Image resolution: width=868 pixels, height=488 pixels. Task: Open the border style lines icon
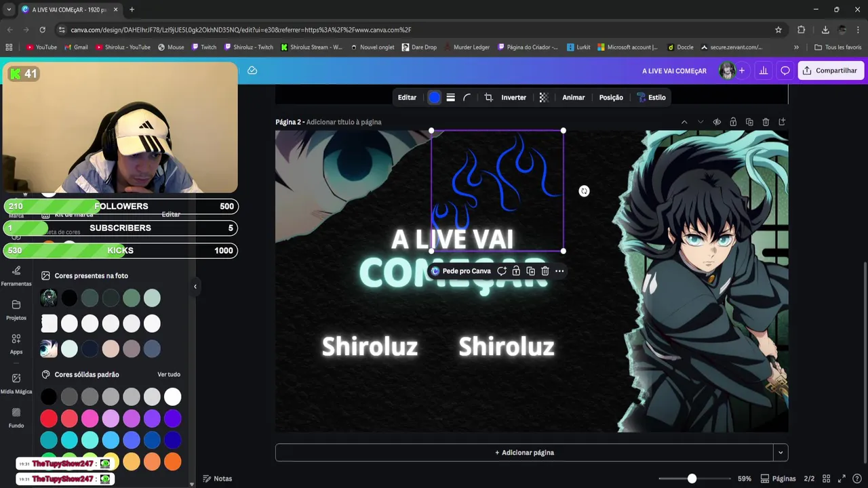click(450, 98)
